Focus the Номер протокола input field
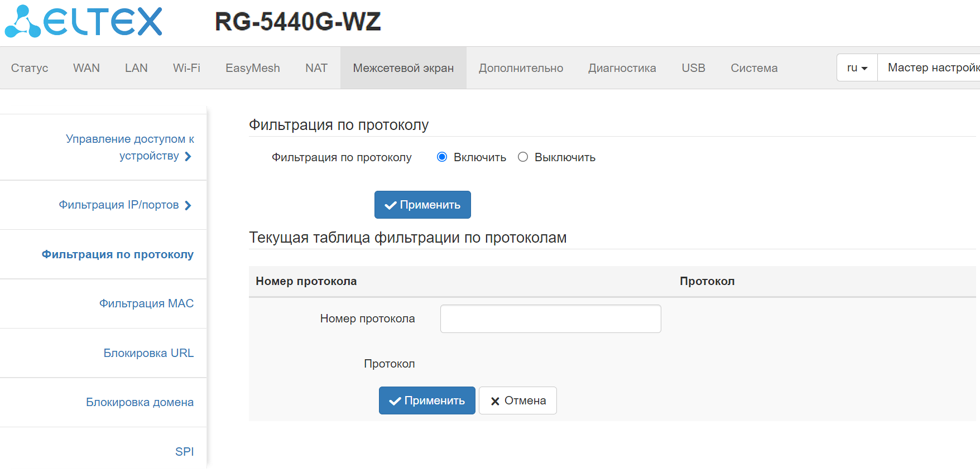 [550, 319]
